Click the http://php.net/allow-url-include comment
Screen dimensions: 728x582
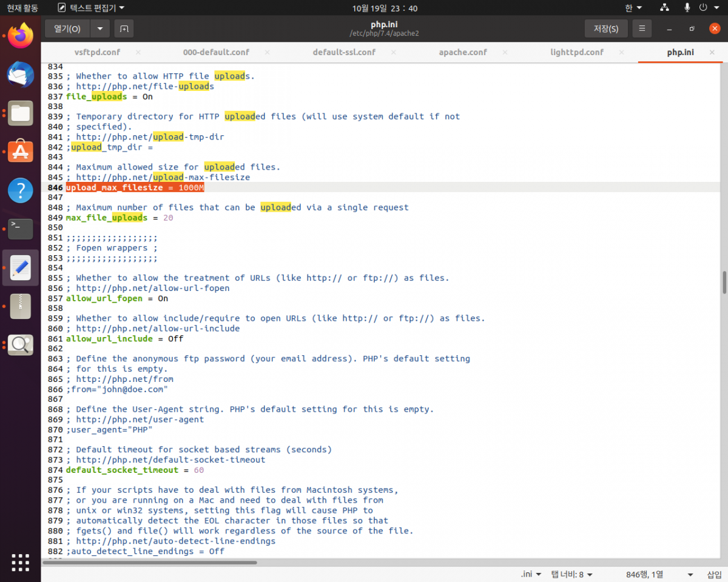(153, 329)
